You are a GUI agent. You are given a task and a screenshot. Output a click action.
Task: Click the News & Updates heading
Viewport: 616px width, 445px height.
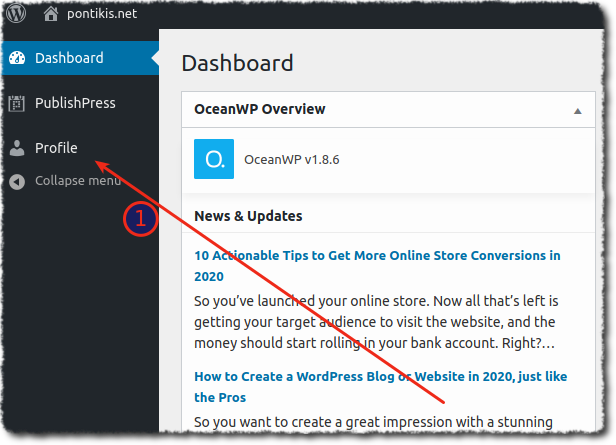248,216
